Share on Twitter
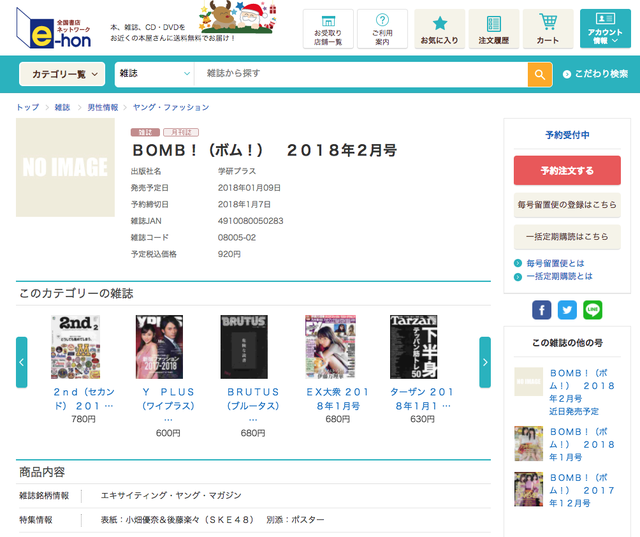The height and width of the screenshot is (537, 640). [x=567, y=310]
